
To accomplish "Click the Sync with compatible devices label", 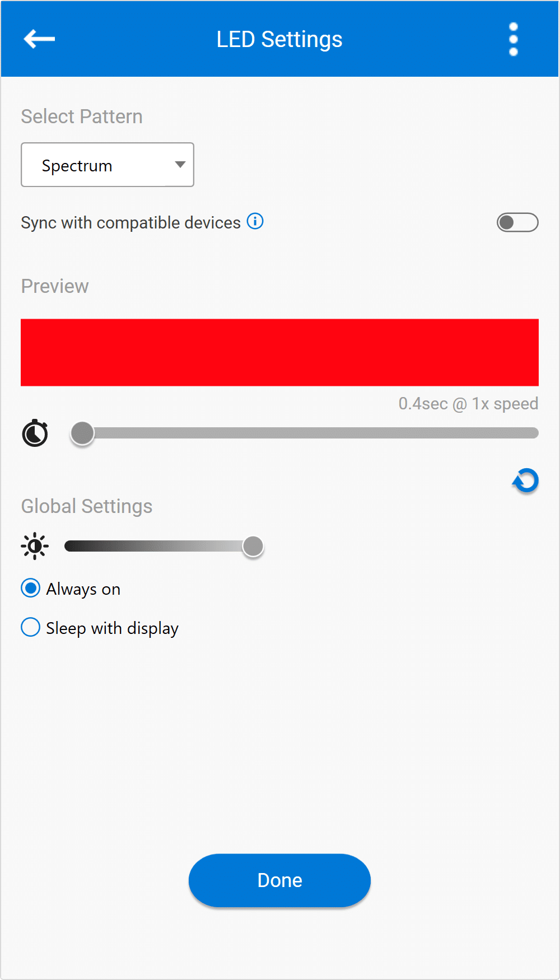I will tap(130, 222).
